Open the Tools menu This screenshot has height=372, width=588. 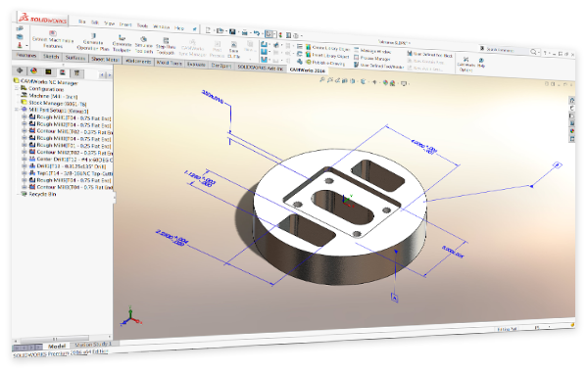pyautogui.click(x=142, y=25)
